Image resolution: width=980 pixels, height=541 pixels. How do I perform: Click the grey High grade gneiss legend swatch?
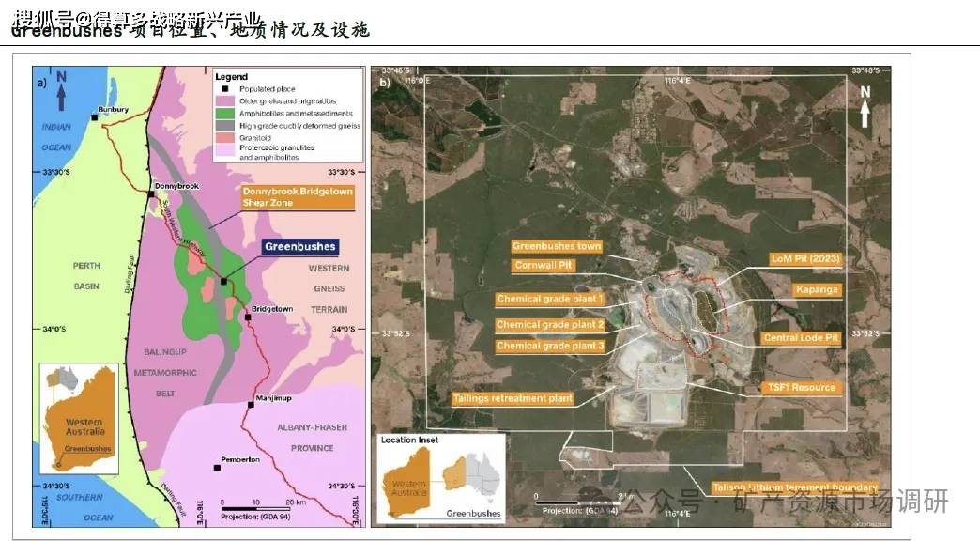coord(225,126)
